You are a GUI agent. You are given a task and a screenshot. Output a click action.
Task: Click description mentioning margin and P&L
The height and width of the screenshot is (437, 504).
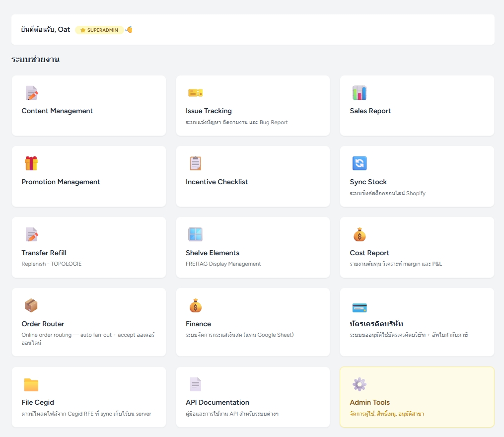396,264
